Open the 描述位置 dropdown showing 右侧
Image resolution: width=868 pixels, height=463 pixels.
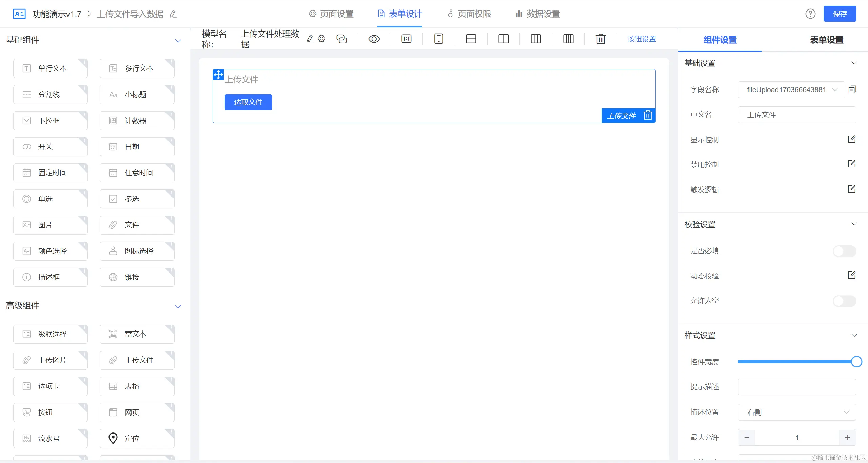(x=797, y=412)
